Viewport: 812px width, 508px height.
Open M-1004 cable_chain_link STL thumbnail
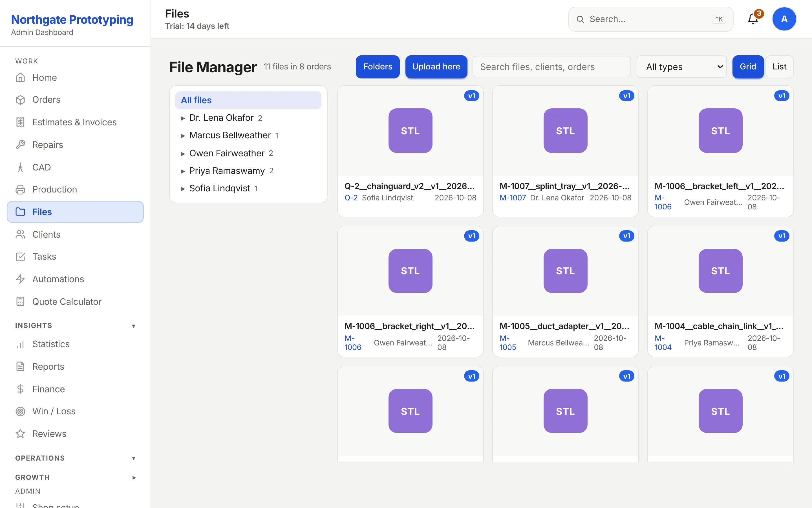720,271
